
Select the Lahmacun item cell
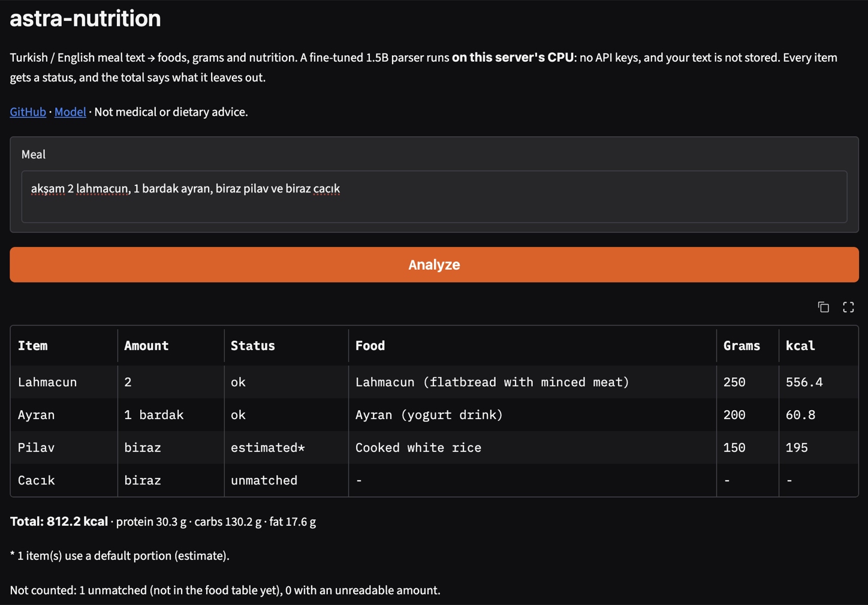tap(64, 382)
